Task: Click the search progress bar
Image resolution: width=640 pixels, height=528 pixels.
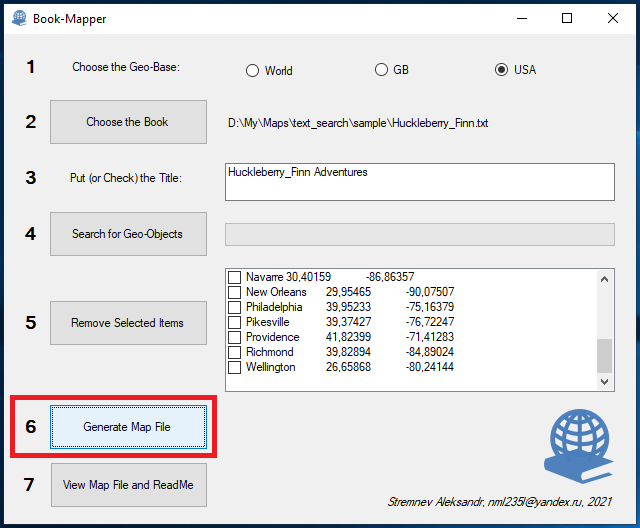Action: pos(420,234)
